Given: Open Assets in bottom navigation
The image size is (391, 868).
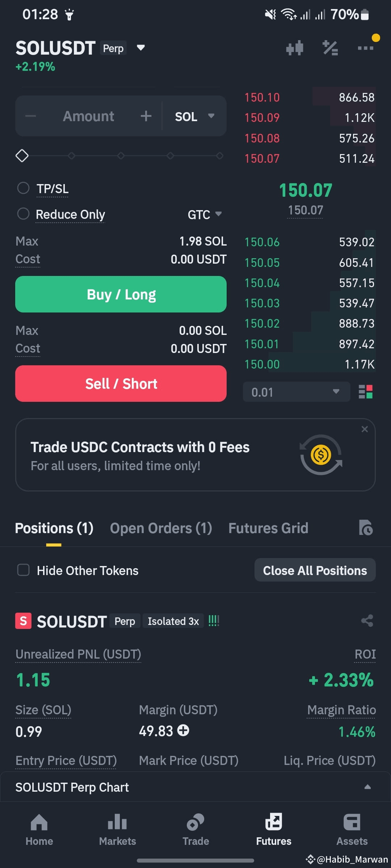Looking at the screenshot, I should [x=352, y=830].
